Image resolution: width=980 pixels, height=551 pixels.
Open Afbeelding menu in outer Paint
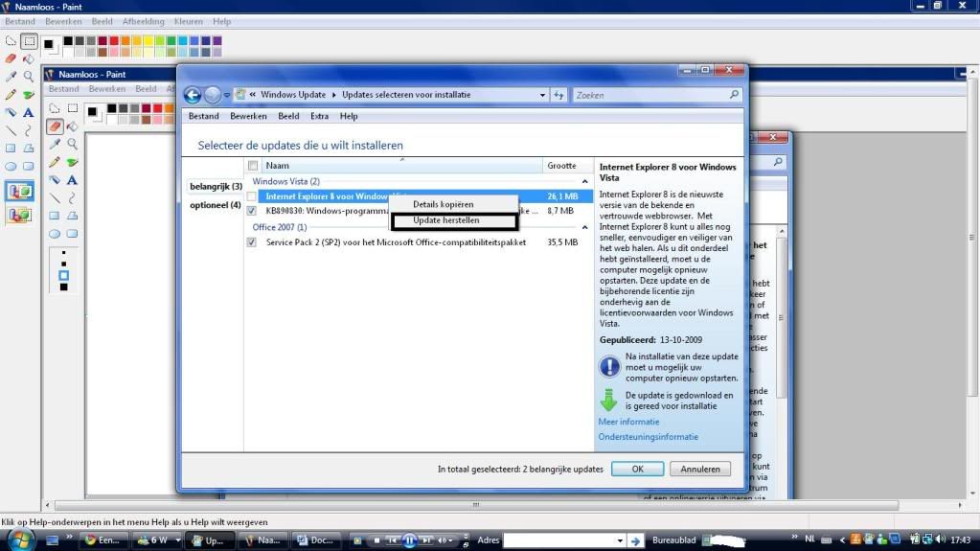click(x=144, y=21)
